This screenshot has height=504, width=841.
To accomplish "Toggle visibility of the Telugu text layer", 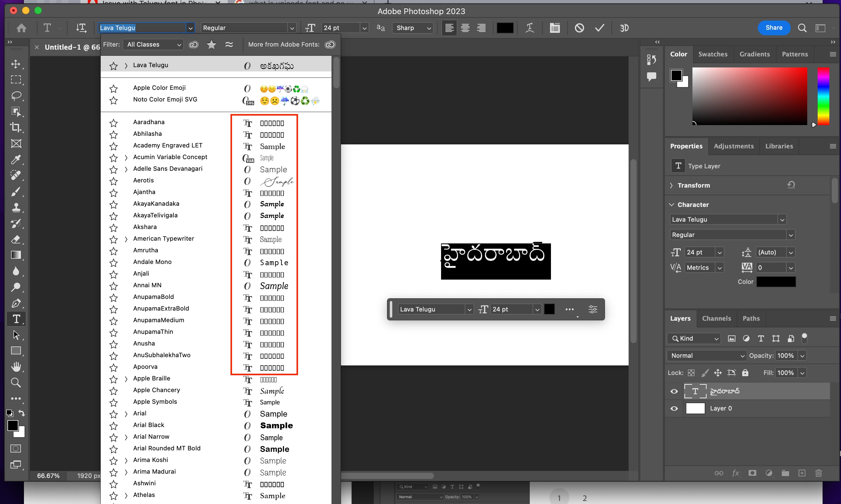I will click(674, 391).
